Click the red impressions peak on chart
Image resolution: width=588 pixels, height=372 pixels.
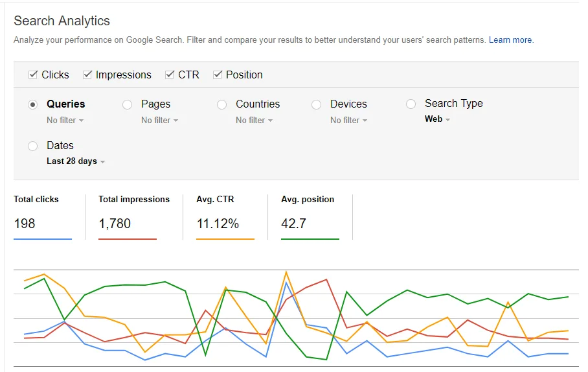point(326,279)
